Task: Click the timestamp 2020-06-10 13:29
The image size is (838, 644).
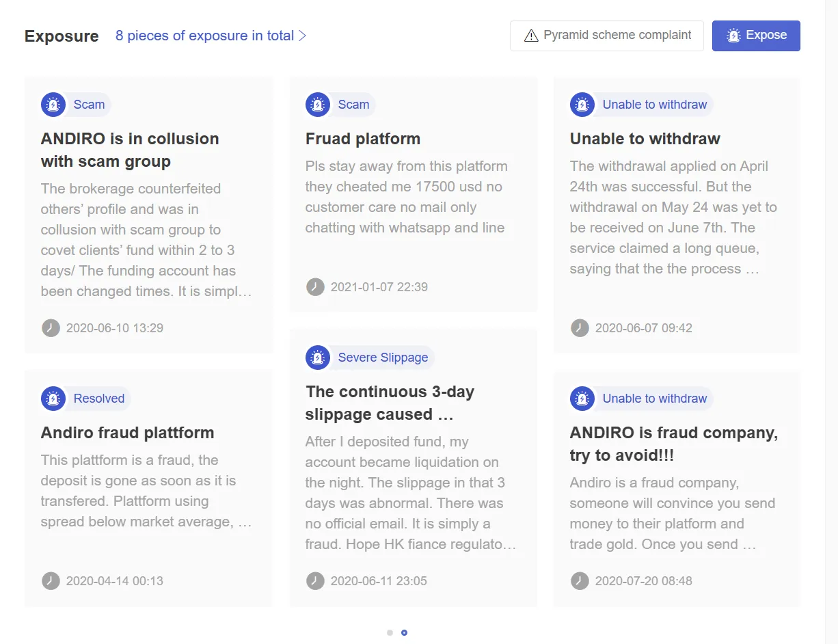Action: [x=115, y=328]
